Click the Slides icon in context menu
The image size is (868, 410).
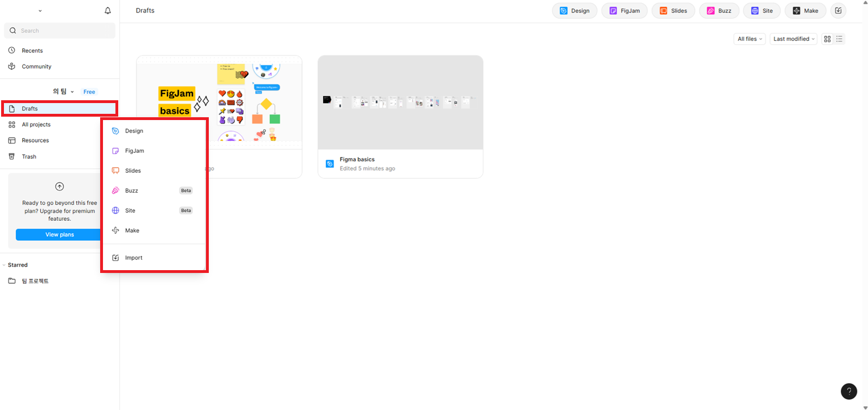point(115,170)
